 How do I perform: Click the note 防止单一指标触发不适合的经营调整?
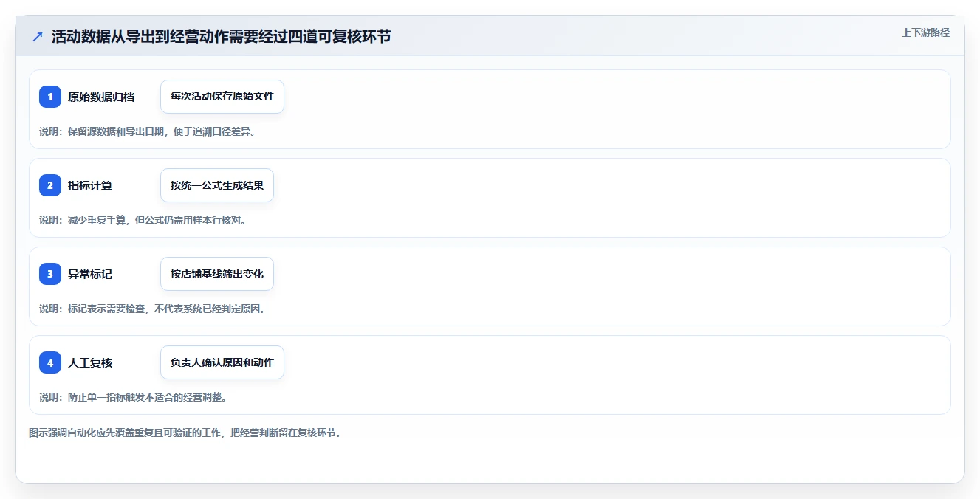click(133, 397)
